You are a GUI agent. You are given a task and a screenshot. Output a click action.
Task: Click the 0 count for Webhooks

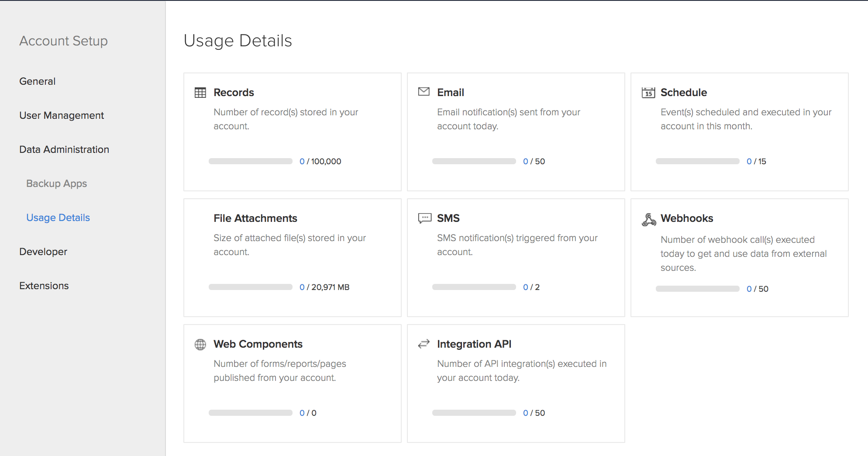click(749, 289)
